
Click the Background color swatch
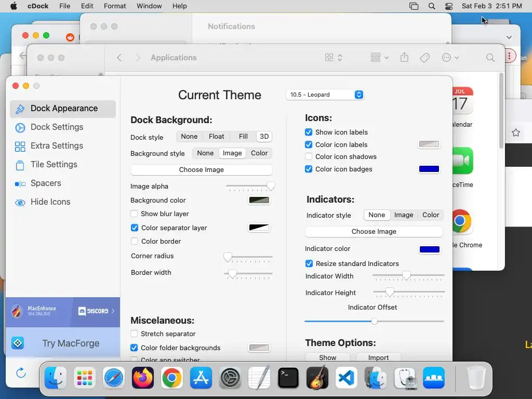tap(259, 200)
